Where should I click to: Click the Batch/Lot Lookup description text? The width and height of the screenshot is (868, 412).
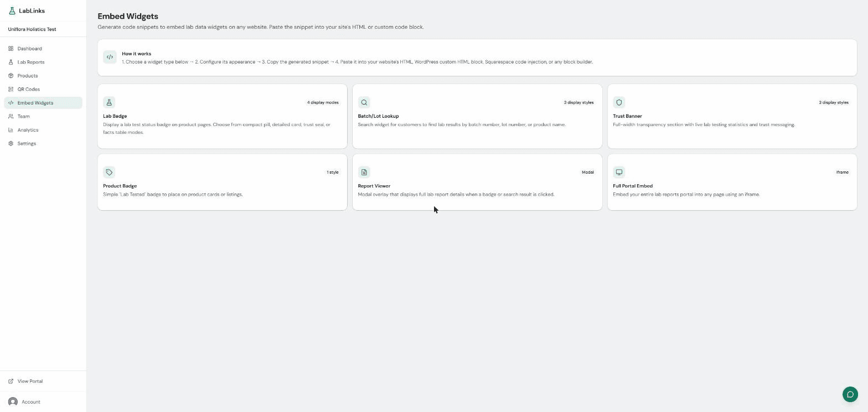pos(462,124)
